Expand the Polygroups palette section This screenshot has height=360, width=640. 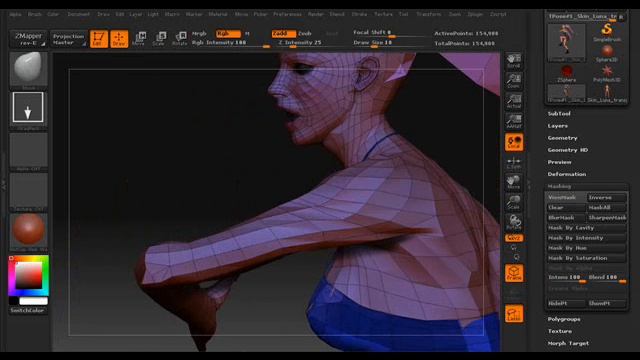pyautogui.click(x=564, y=319)
